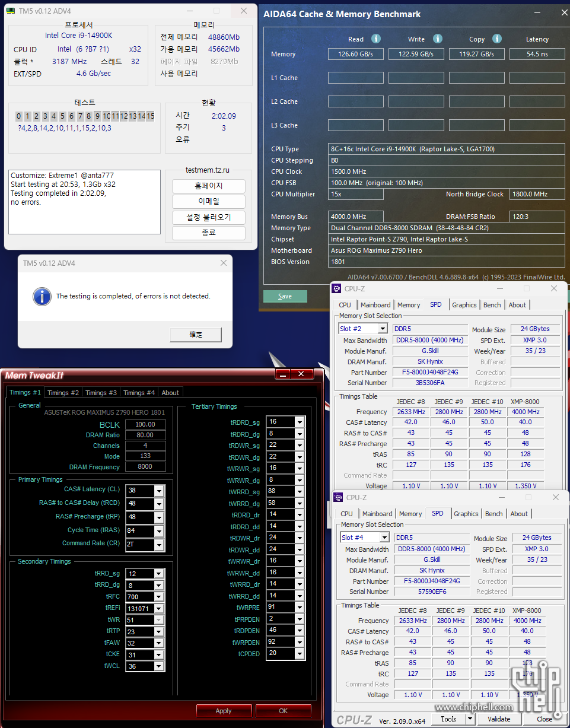Click the 종료 button in TM5

tap(209, 233)
